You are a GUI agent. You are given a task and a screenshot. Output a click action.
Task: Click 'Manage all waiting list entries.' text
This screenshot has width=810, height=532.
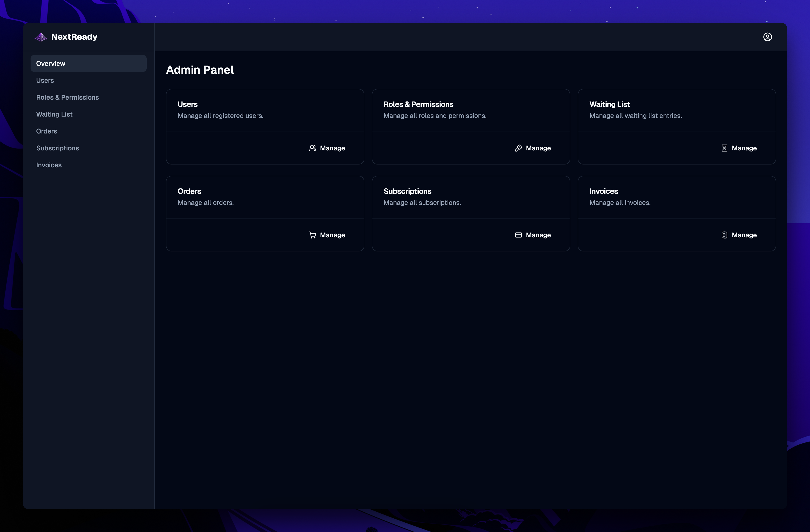(x=635, y=116)
